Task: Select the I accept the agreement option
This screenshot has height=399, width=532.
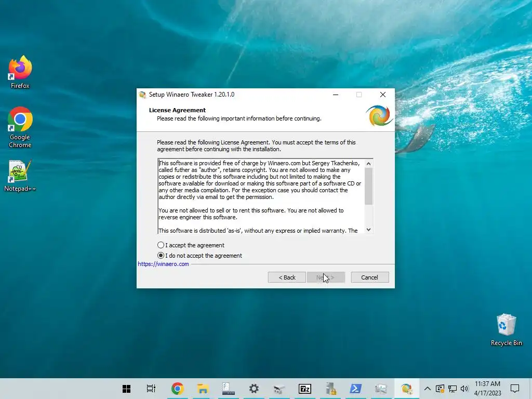Action: [191, 245]
